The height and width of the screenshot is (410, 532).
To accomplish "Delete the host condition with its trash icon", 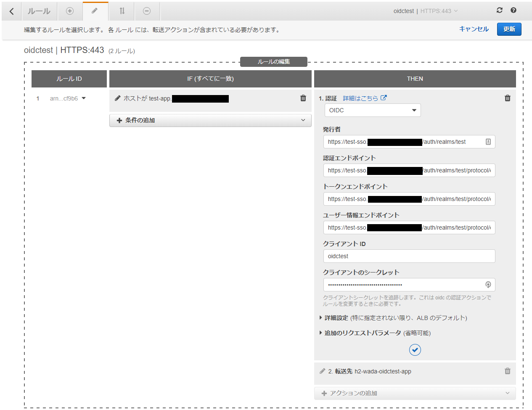I will click(x=303, y=98).
